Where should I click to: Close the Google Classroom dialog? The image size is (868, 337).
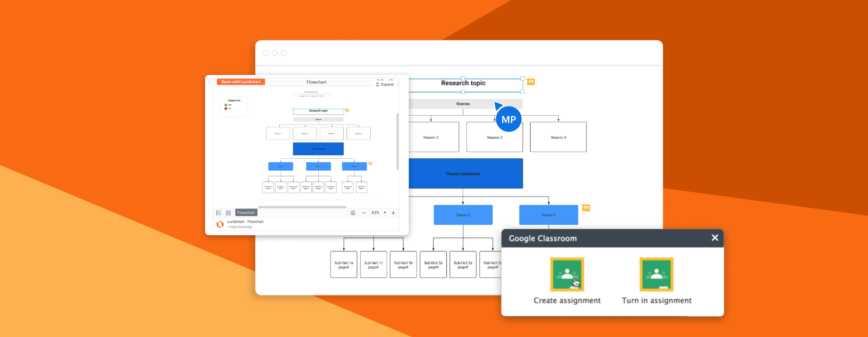click(x=715, y=238)
